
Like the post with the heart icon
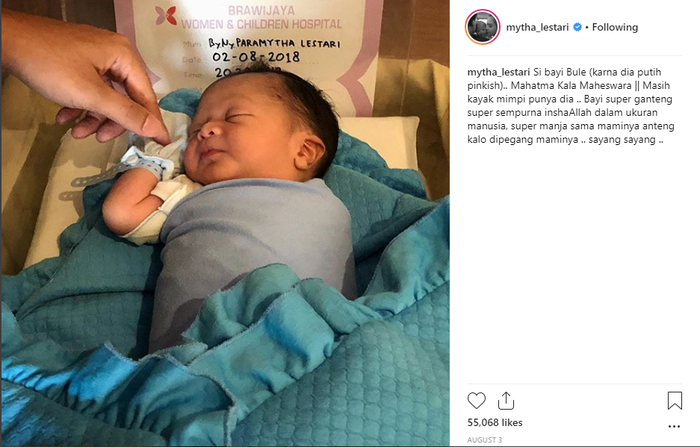click(476, 400)
